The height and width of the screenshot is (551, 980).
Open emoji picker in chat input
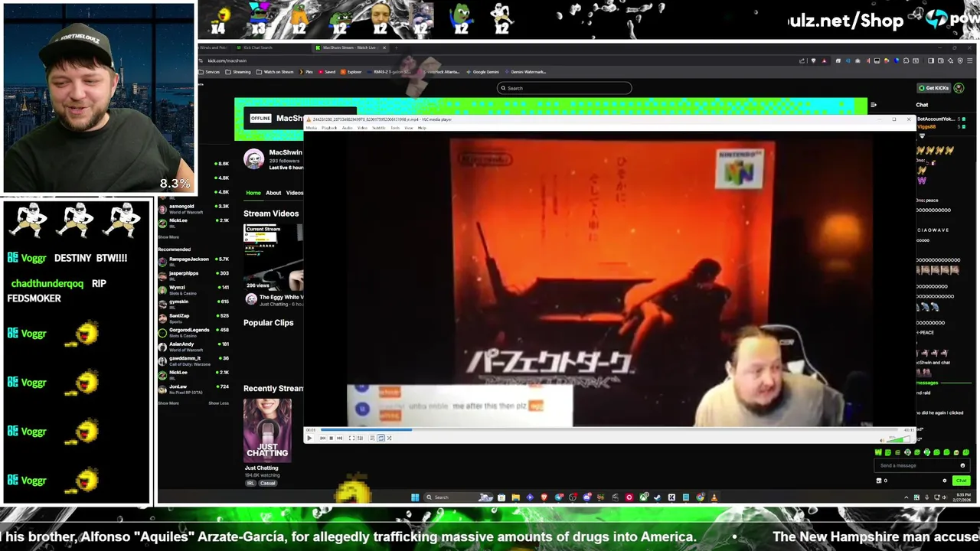tap(962, 465)
